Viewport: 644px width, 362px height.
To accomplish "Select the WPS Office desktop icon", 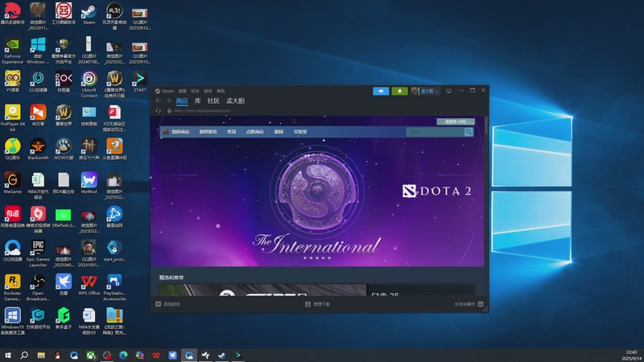I will 89,285.
